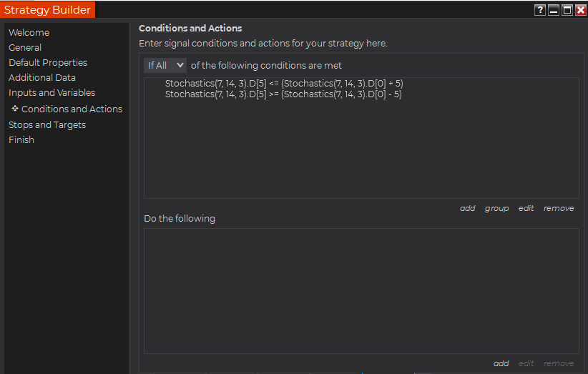Go to the Welcome step

pos(29,32)
